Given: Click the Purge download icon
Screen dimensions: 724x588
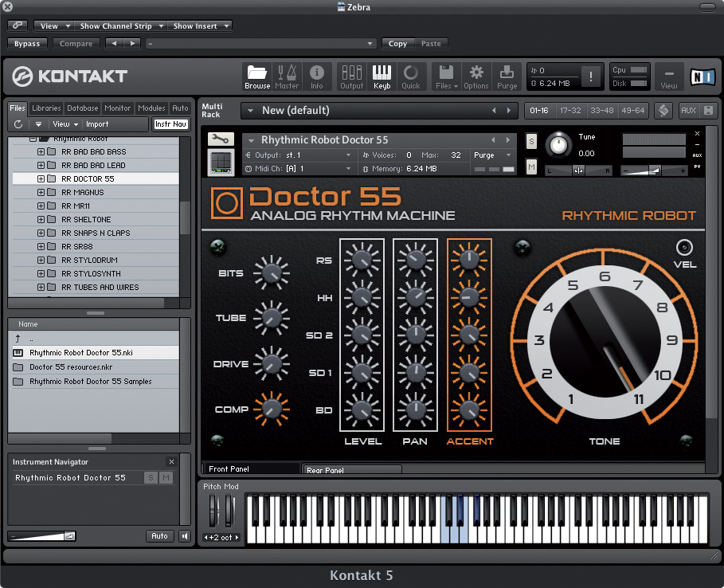Looking at the screenshot, I should click(x=507, y=76).
